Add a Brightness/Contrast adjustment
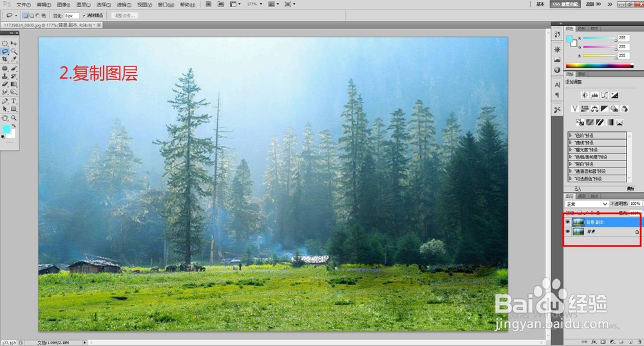The width and height of the screenshot is (644, 346). [585, 95]
